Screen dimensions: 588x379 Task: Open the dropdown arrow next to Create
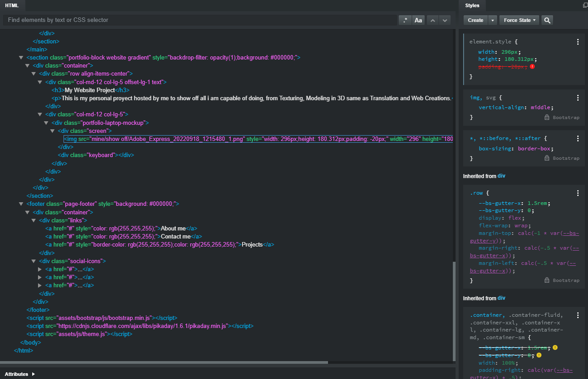click(x=492, y=20)
